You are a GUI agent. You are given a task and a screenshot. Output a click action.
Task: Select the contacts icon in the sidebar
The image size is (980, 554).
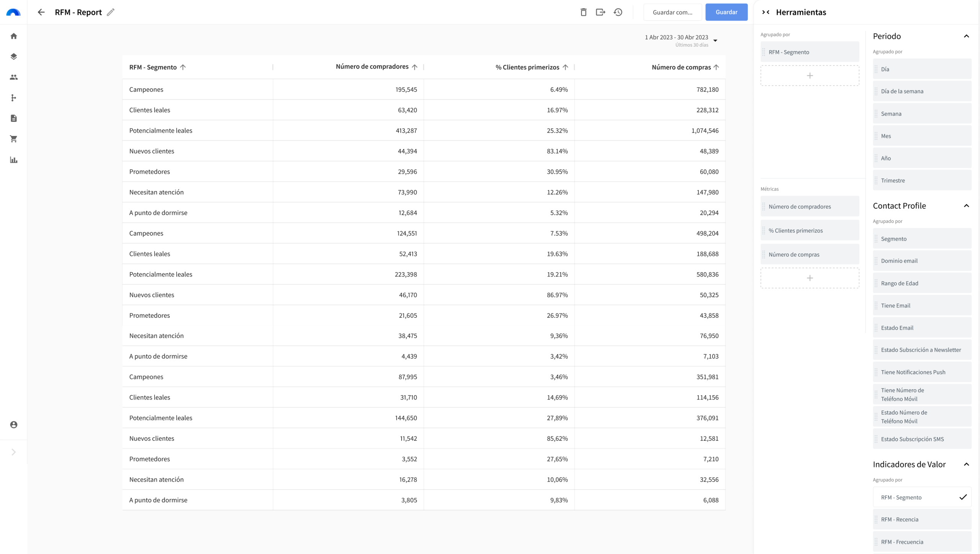(x=14, y=77)
